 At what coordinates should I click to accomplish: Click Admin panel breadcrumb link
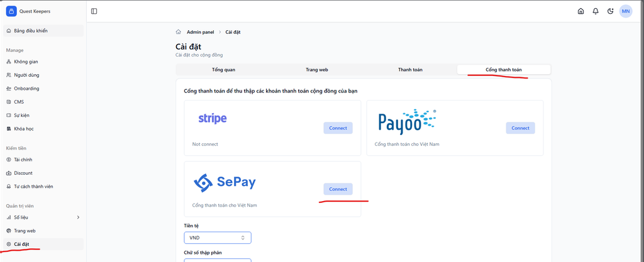(x=201, y=32)
